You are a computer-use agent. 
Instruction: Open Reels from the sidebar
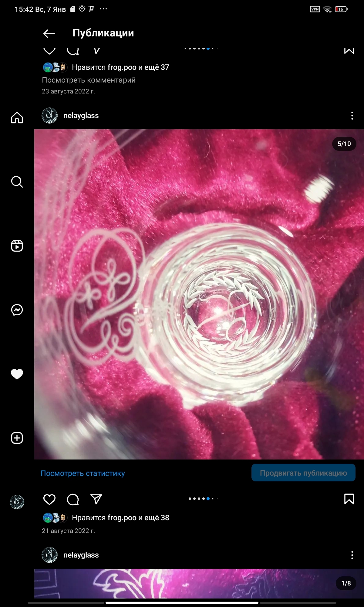(x=17, y=246)
